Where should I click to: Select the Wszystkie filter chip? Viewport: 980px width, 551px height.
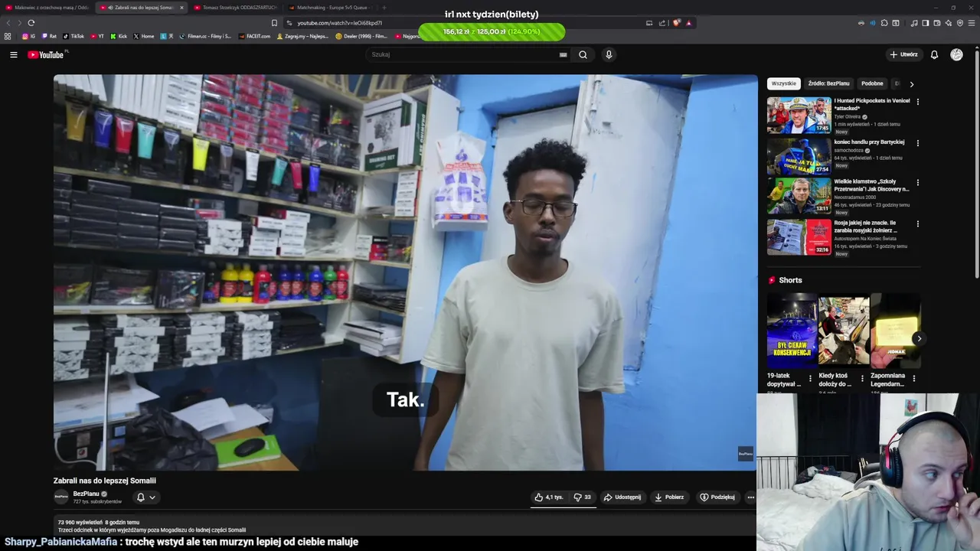point(783,83)
